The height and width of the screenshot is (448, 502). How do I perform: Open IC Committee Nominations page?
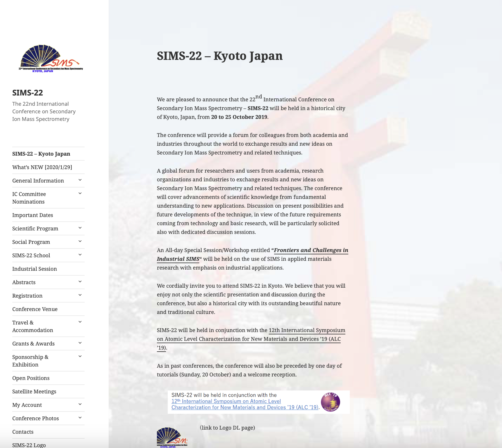tap(29, 198)
